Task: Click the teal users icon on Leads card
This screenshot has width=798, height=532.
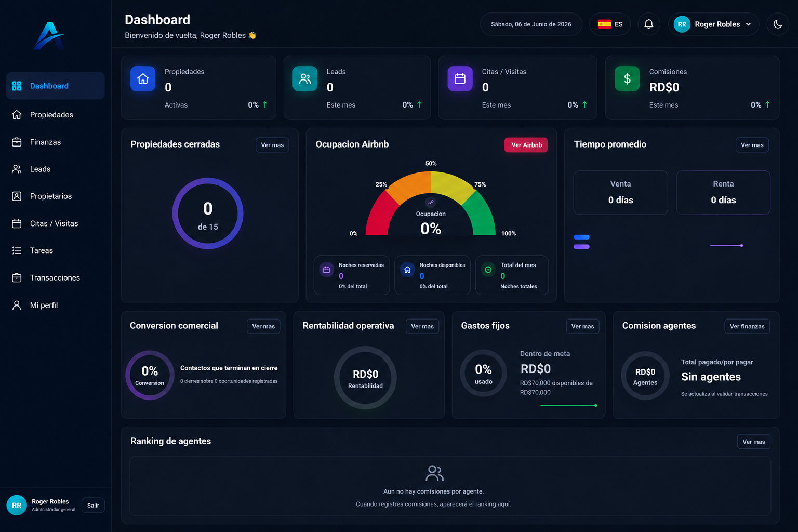Action: tap(305, 79)
